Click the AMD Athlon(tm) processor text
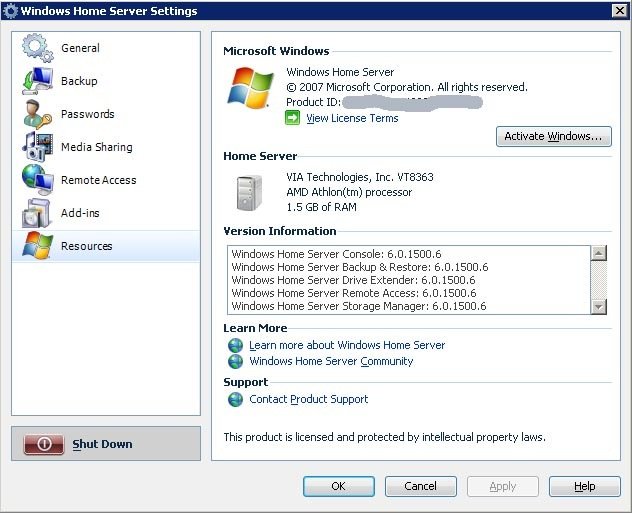The height and width of the screenshot is (513, 632). [349, 192]
